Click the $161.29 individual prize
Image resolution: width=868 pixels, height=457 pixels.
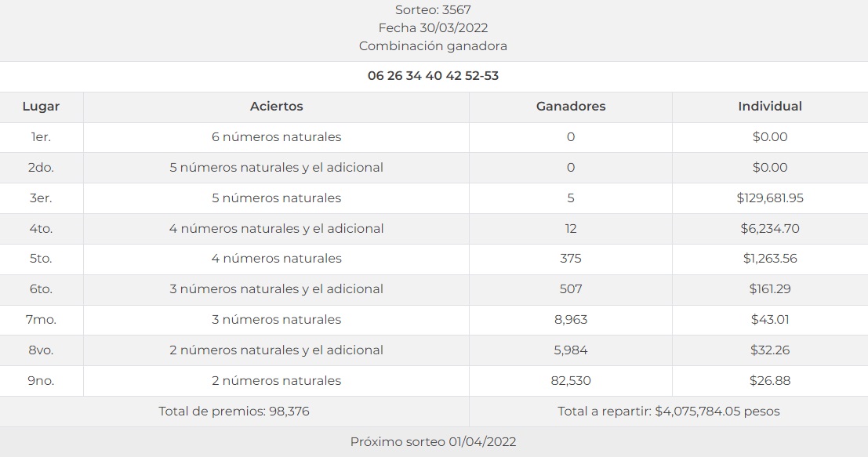click(x=769, y=289)
